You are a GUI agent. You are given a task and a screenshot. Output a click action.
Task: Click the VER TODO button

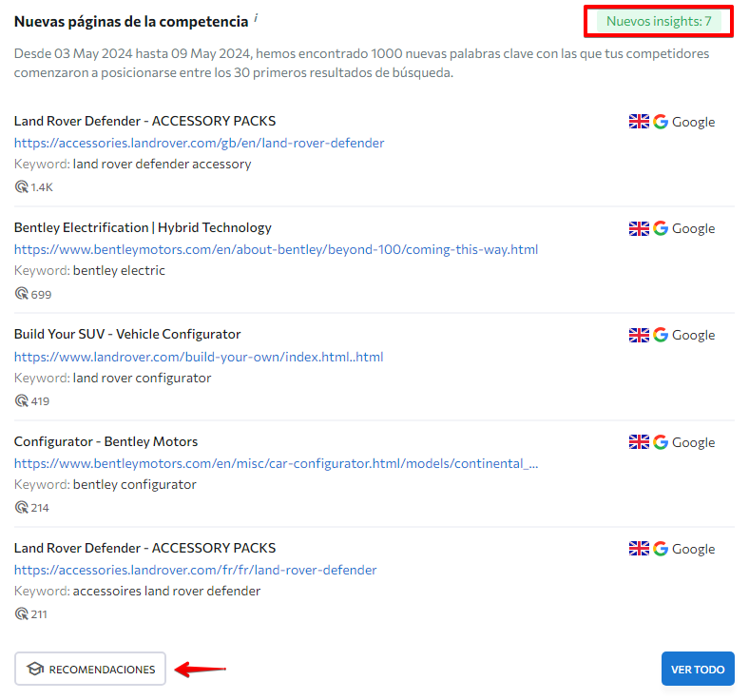click(698, 669)
